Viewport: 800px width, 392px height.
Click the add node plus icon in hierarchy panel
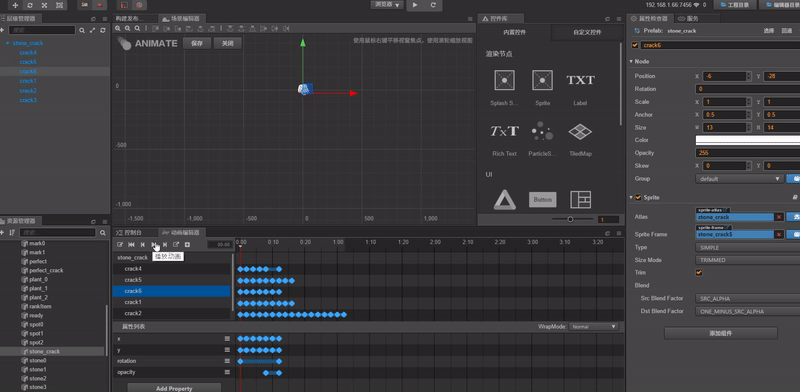tap(3, 30)
